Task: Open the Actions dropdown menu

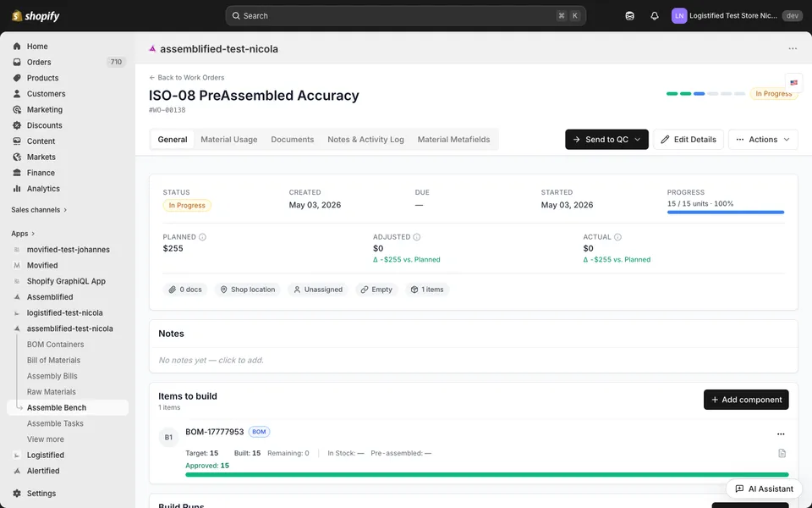Action: click(763, 140)
